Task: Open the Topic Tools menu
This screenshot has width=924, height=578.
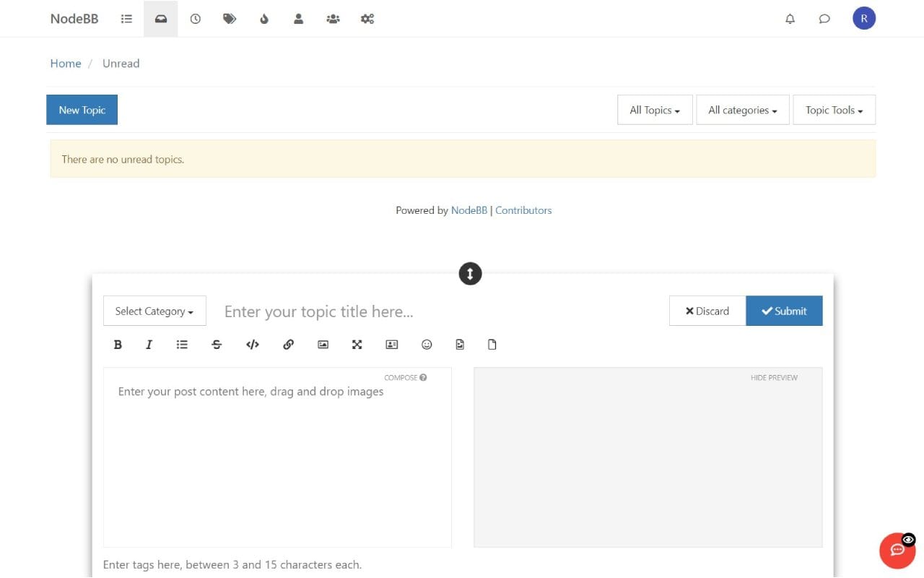Action: (834, 110)
